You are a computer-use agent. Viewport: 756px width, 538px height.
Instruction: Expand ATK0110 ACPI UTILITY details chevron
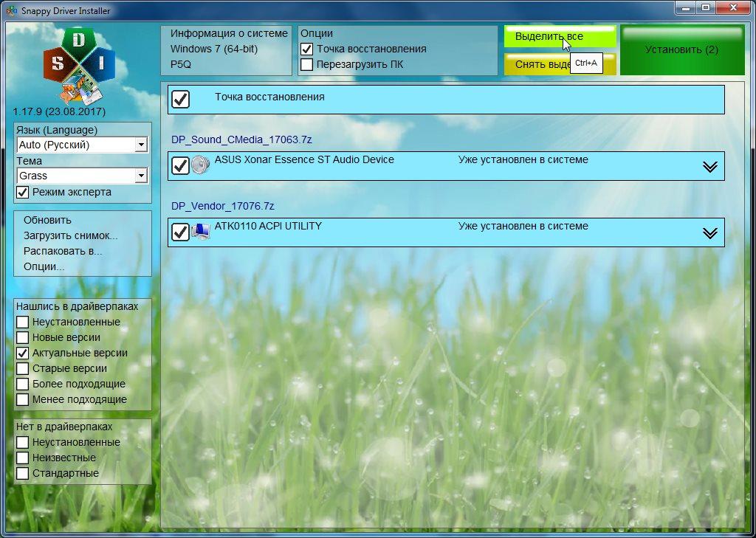click(x=709, y=233)
